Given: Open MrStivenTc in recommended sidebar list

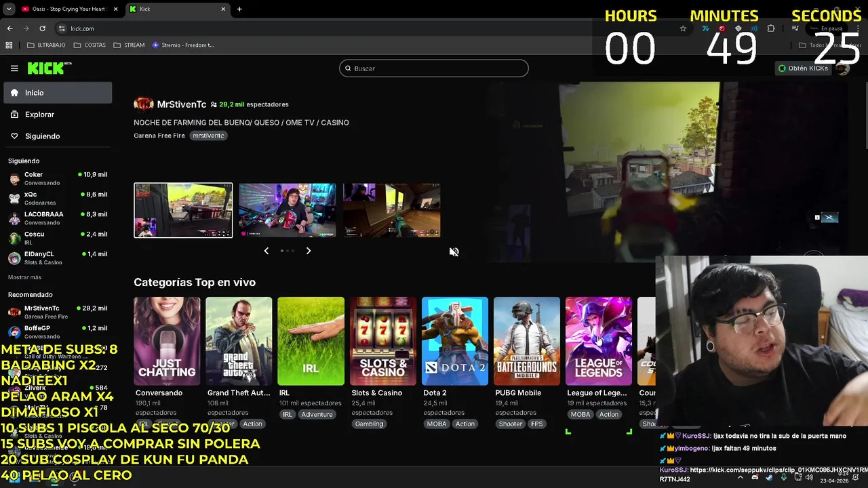Looking at the screenshot, I should 58,312.
